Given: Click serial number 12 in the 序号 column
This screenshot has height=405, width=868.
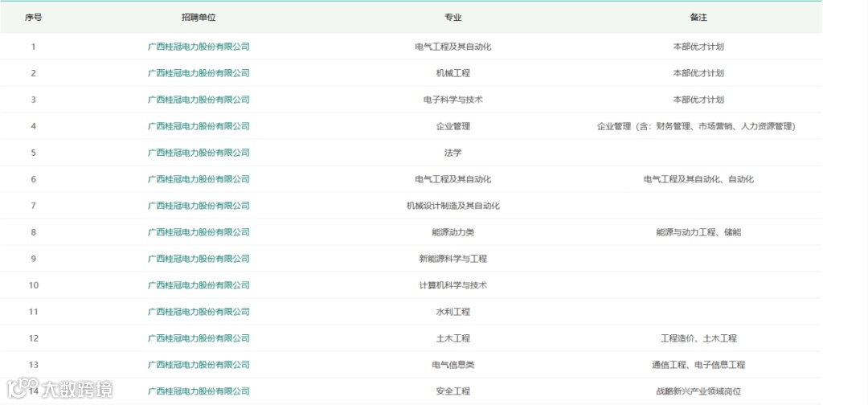Looking at the screenshot, I should point(33,338).
